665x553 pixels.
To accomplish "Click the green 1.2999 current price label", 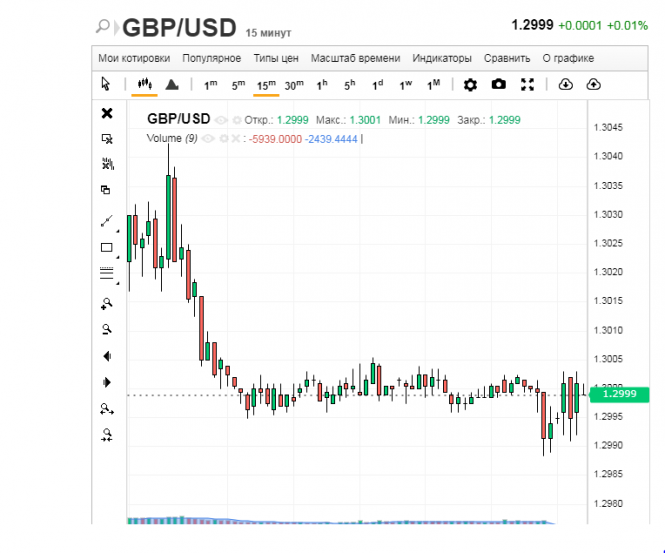I will (620, 394).
